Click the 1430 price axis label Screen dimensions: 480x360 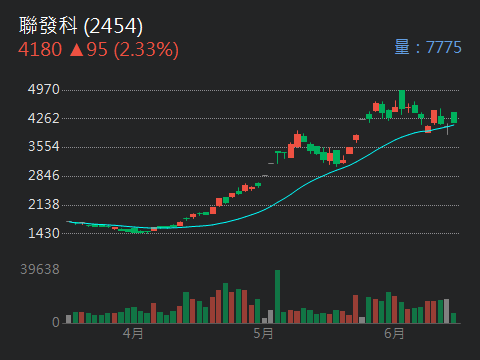pyautogui.click(x=44, y=233)
